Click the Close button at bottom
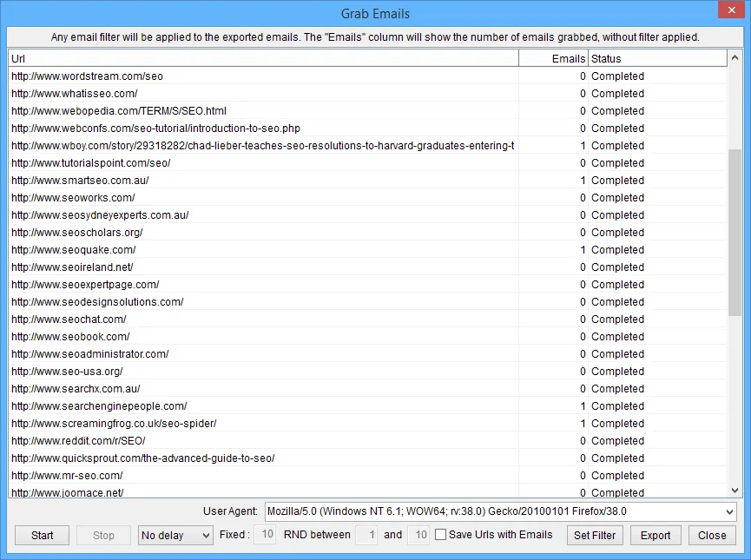The height and width of the screenshot is (560, 751). 712,535
